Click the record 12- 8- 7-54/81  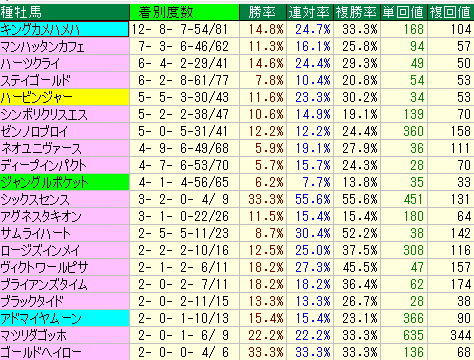(x=180, y=29)
